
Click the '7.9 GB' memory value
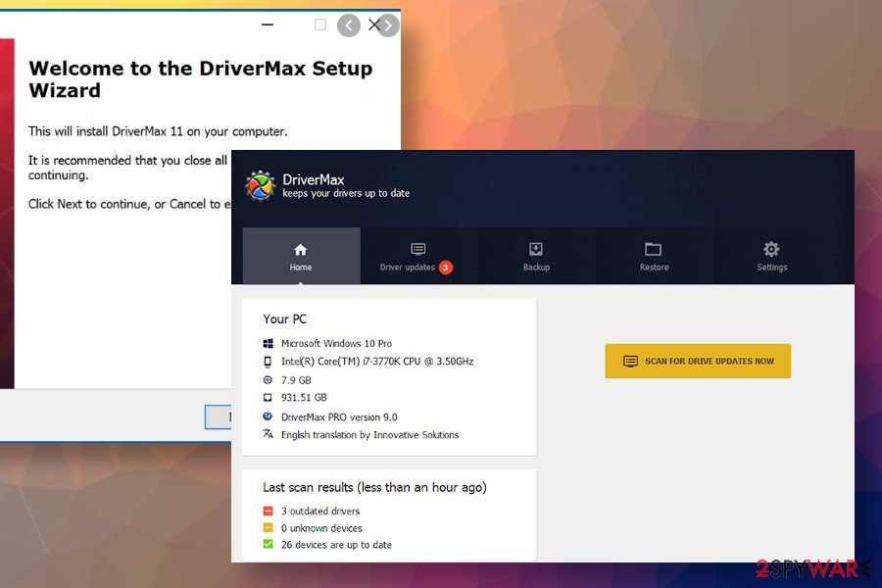(296, 380)
